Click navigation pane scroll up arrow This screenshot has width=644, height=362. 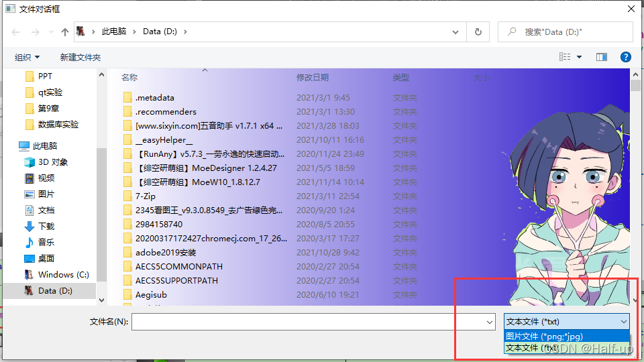coord(101,75)
